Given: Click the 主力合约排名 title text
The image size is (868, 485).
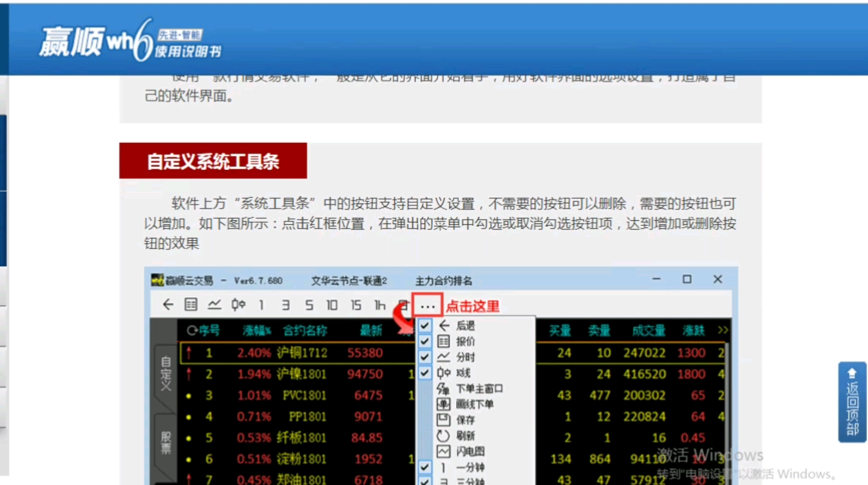Looking at the screenshot, I should point(443,281).
